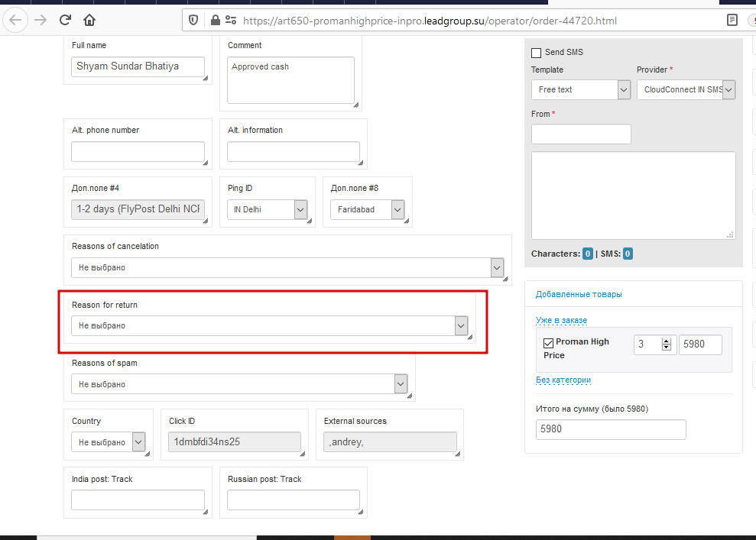The height and width of the screenshot is (540, 756).
Task: Click the Proman High Price product label
Action: coord(576,348)
